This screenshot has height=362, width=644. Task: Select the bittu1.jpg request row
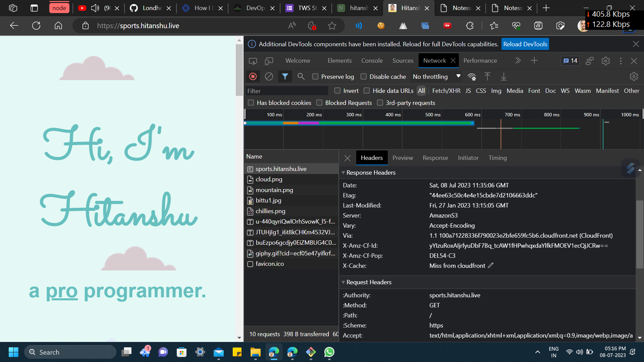291,200
